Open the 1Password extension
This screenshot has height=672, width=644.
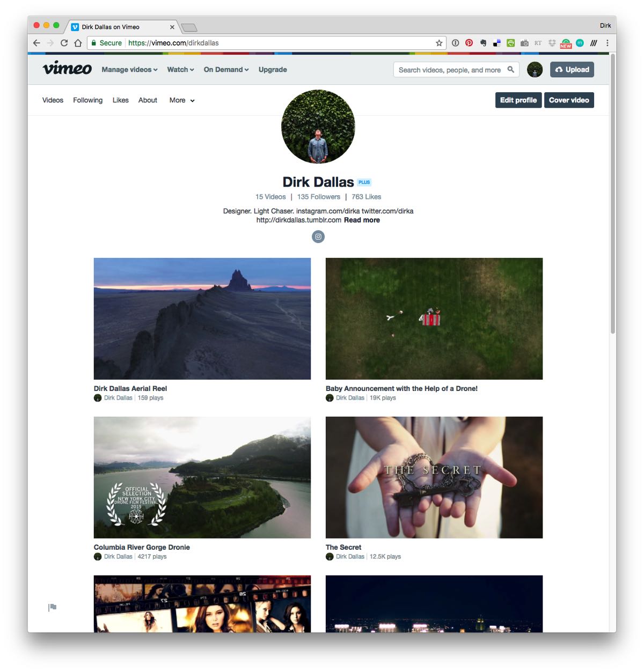click(x=455, y=43)
